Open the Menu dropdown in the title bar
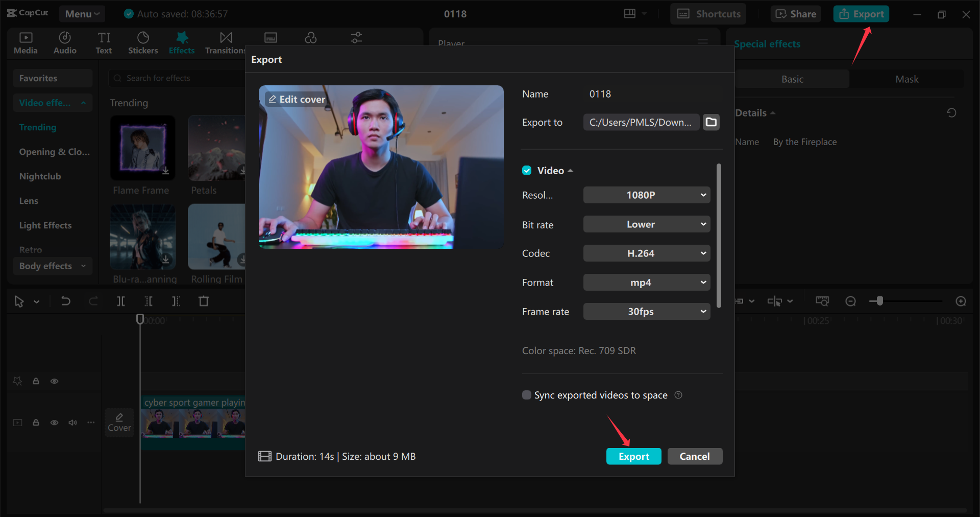 [82, 14]
